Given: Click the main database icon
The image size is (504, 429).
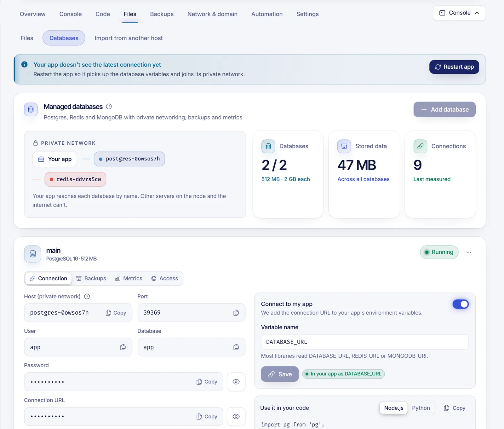Looking at the screenshot, I should tap(32, 254).
